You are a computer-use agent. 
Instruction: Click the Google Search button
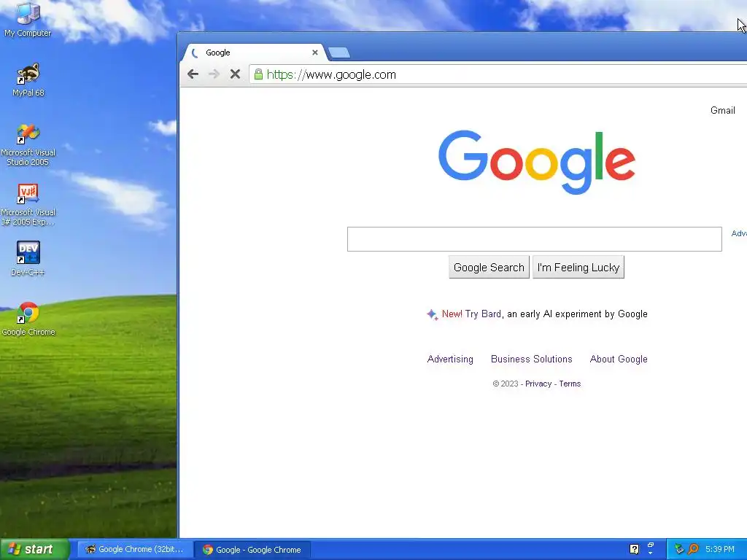(x=489, y=267)
